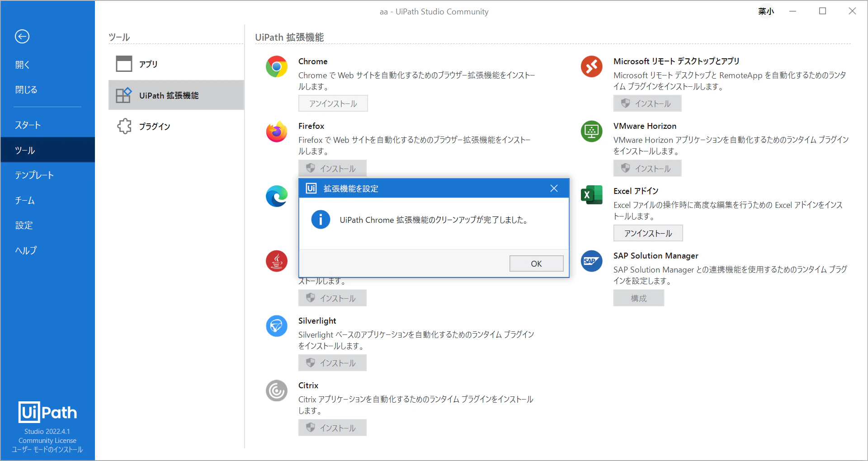
Task: Click the info icon in the dialog
Action: pyautogui.click(x=321, y=220)
